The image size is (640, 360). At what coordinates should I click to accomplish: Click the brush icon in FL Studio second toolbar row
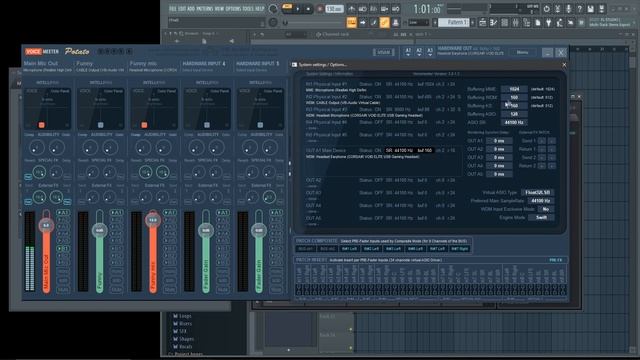[x=373, y=23]
